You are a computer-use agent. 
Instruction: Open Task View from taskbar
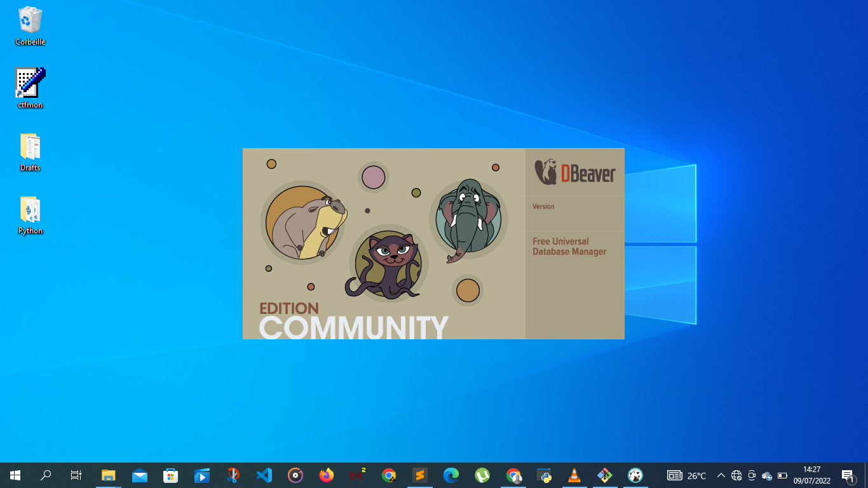pos(76,475)
